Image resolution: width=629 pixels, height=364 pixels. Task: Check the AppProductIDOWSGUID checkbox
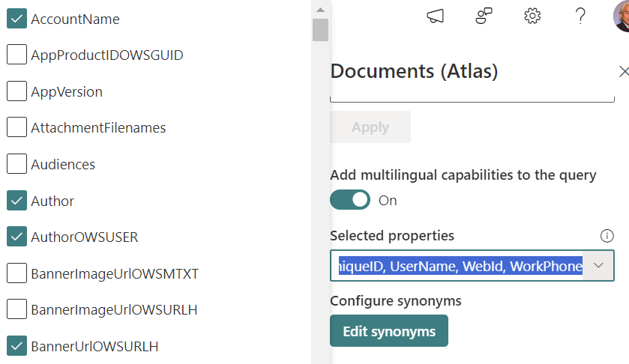click(x=17, y=55)
